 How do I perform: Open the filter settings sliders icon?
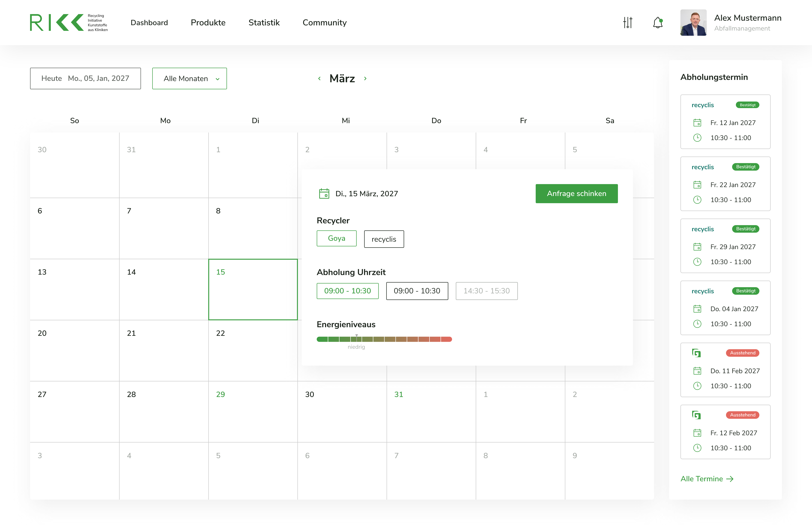click(x=628, y=22)
